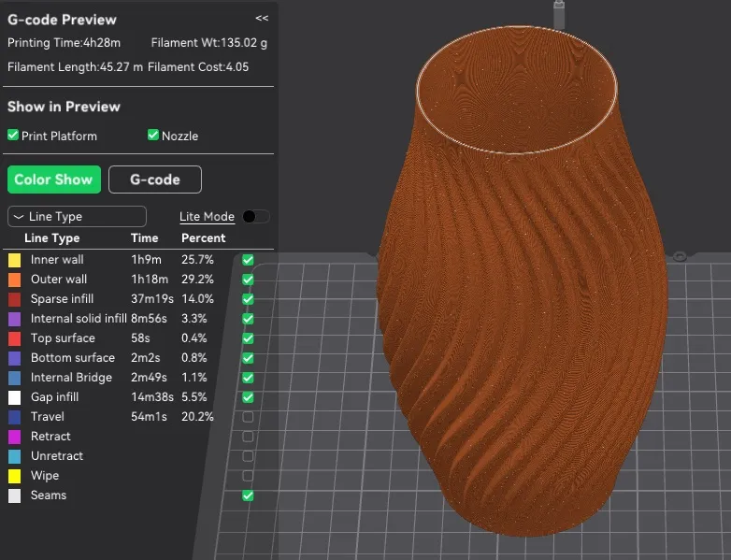
Task: Enable Wipe visibility checkbox
Action: [248, 476]
